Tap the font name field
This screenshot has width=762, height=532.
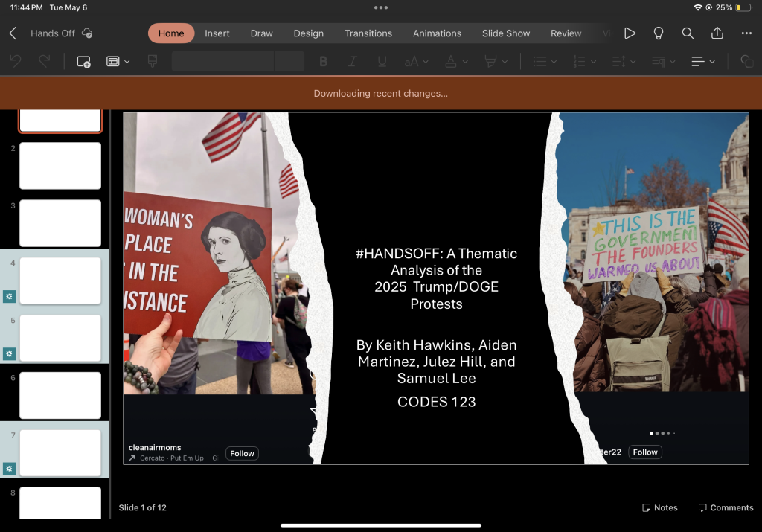(222, 61)
